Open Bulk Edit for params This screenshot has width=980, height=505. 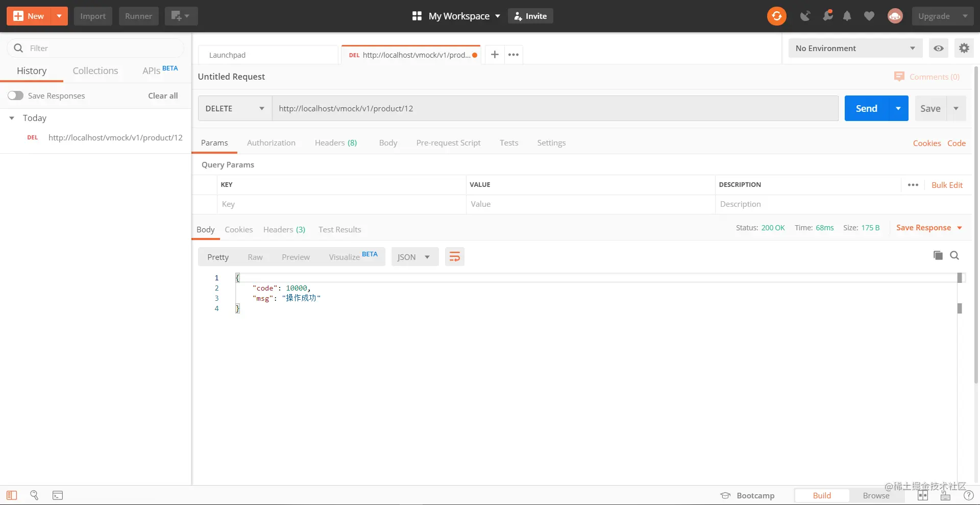coord(947,185)
